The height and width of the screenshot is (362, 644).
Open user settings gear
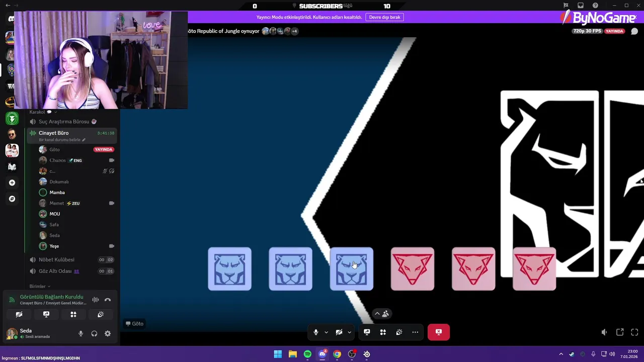[108, 333]
